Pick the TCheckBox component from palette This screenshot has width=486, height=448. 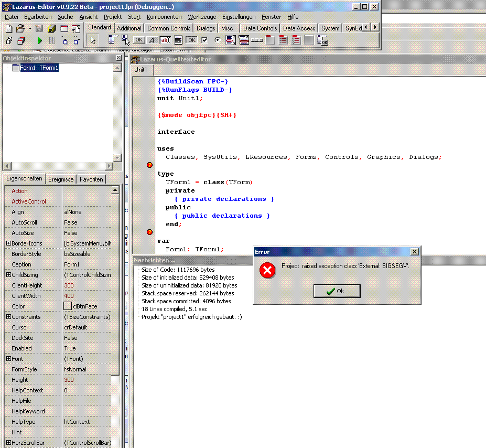tap(204, 40)
